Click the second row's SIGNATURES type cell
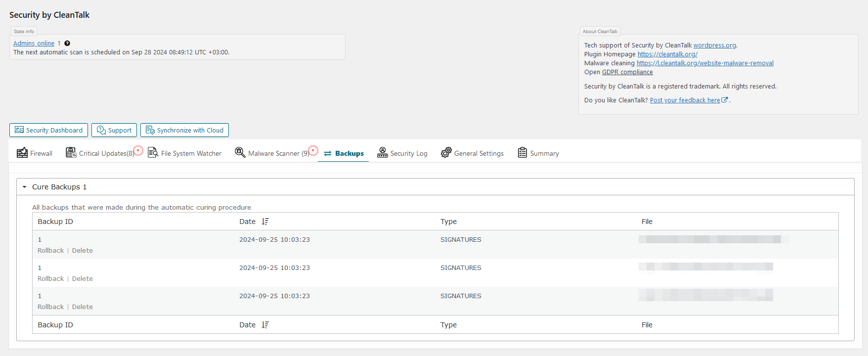The height and width of the screenshot is (356, 868). pos(461,268)
